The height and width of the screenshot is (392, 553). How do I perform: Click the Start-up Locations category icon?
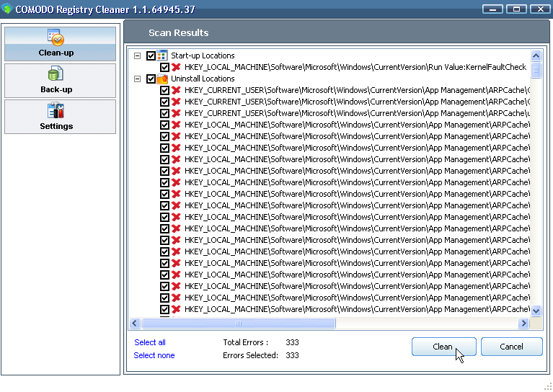coord(162,55)
